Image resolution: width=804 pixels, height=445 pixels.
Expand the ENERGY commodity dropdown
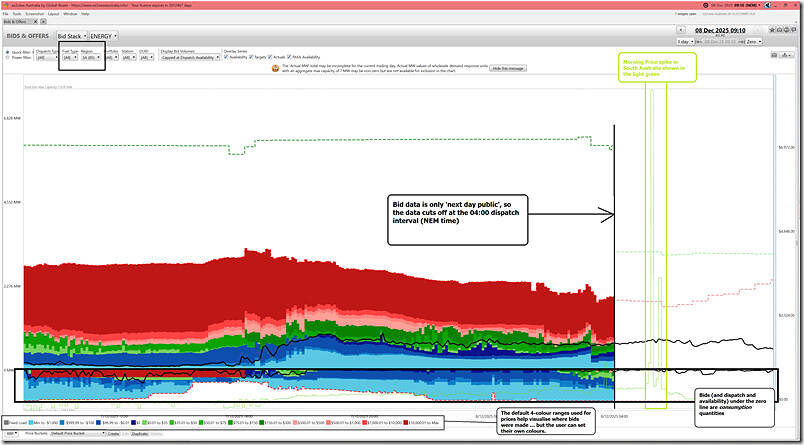point(104,36)
